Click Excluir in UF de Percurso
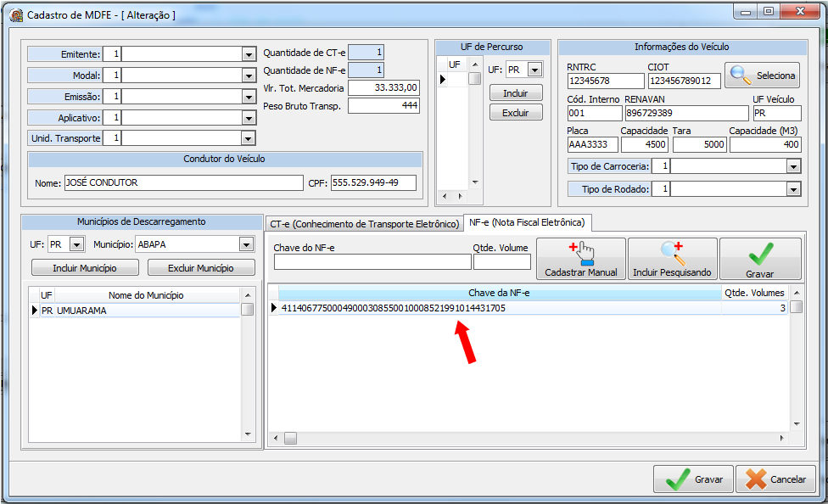Image resolution: width=828 pixels, height=504 pixels. click(x=516, y=113)
